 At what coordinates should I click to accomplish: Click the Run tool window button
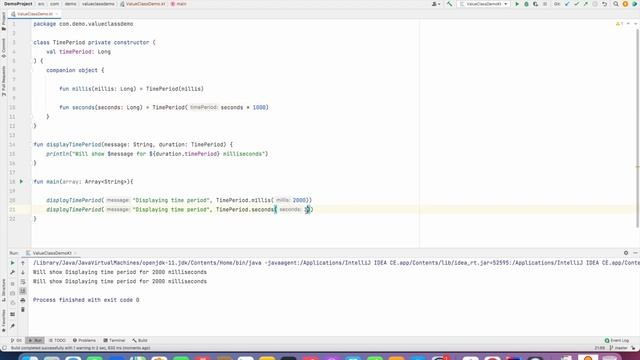coord(35,340)
